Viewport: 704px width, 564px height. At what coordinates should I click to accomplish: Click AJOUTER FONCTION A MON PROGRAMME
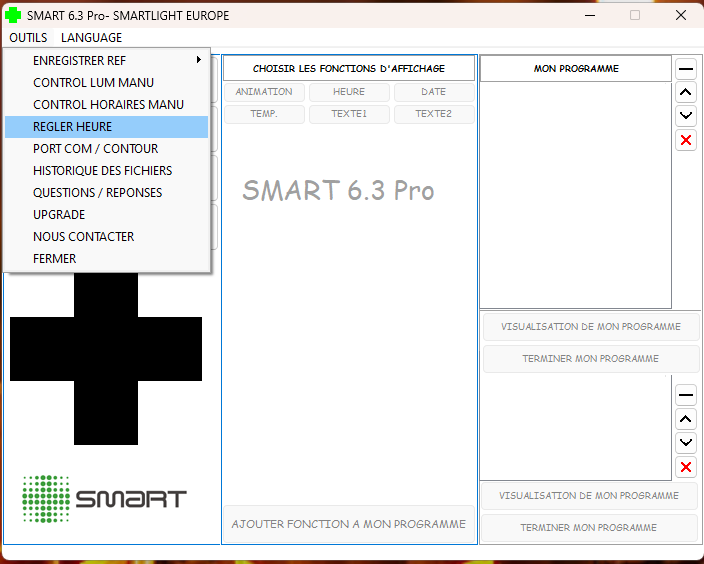pos(349,524)
